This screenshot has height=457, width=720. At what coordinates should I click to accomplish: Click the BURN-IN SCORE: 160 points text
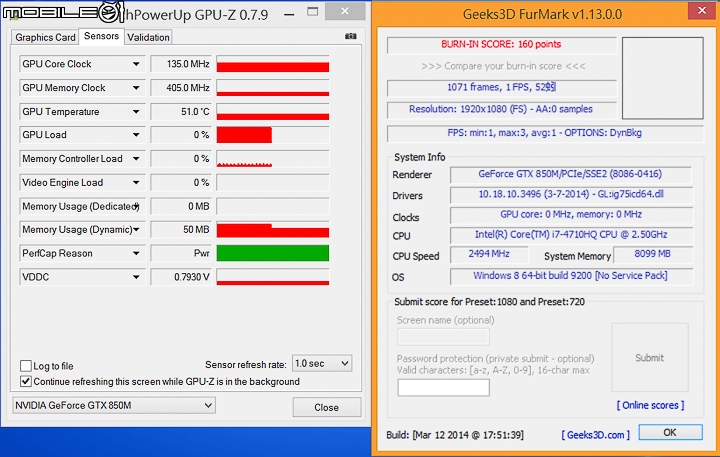click(x=501, y=44)
